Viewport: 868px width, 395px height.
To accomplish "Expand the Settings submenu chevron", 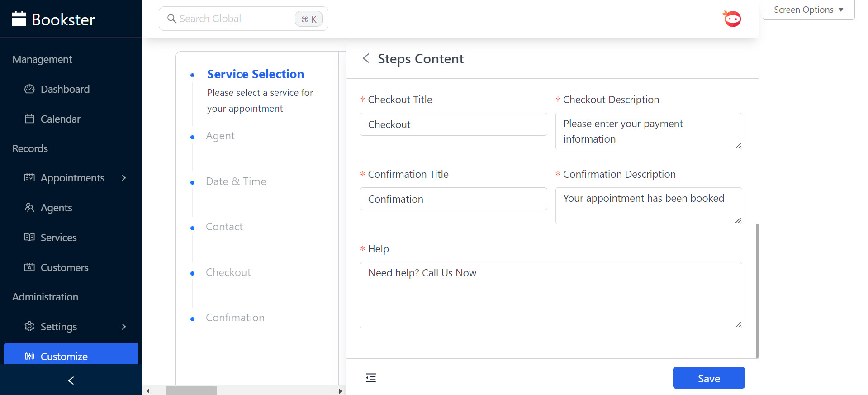I will coord(124,327).
